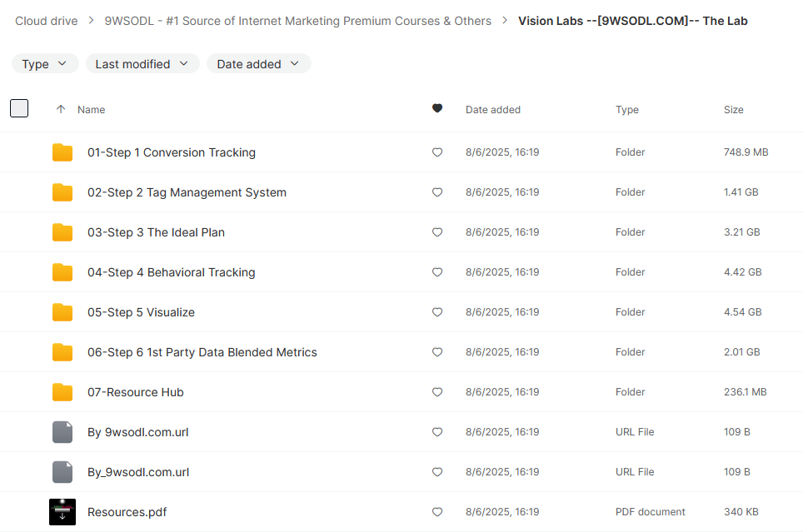Favorite the 03-Step 3 The Ideal Plan folder
Screen dimensions: 803x532
[x=437, y=232]
